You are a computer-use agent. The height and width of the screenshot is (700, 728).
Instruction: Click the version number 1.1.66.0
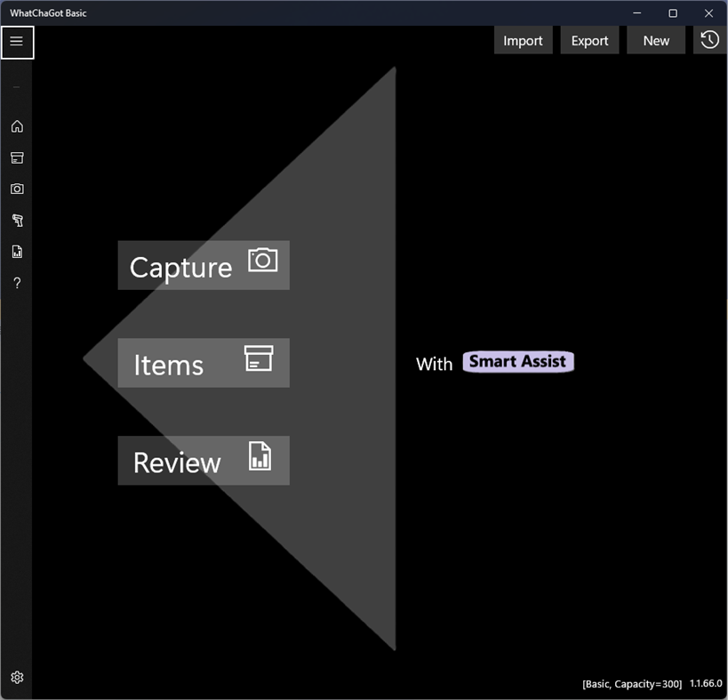(706, 683)
